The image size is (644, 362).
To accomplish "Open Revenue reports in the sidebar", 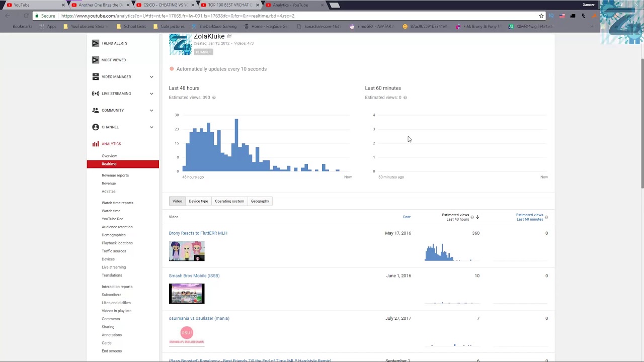I will click(115, 175).
